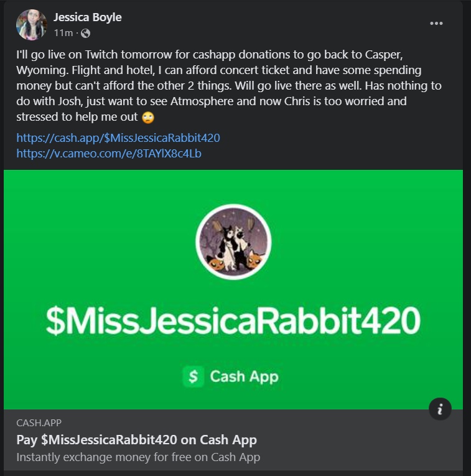
Task: Click the 'Instantly exchange money for free' description
Action: coord(138,457)
